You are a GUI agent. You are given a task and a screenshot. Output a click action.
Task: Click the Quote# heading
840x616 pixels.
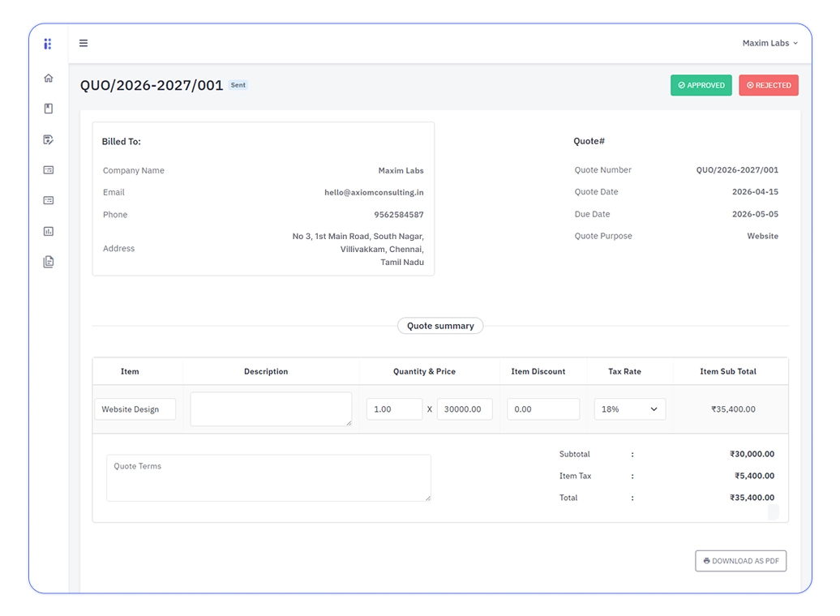click(589, 141)
